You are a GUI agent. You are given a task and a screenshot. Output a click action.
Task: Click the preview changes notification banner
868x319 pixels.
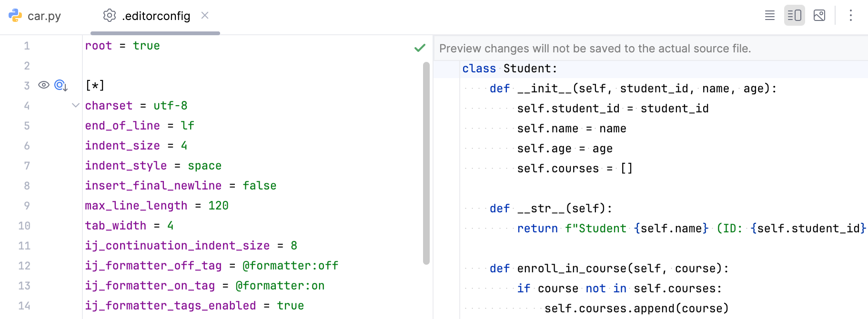[x=595, y=49]
